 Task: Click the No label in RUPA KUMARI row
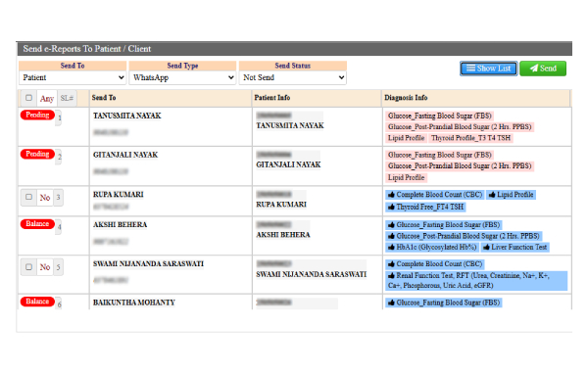coord(45,198)
